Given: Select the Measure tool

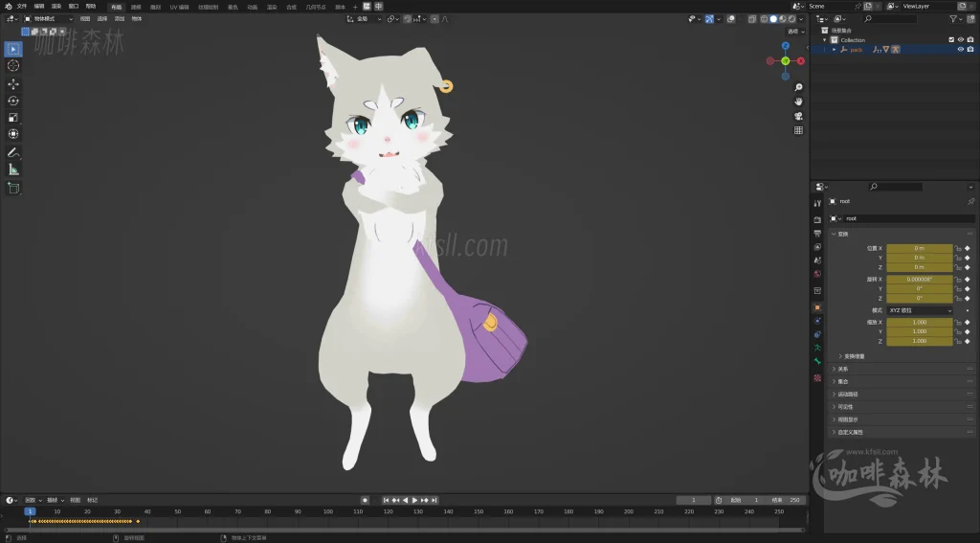Looking at the screenshot, I should tap(13, 170).
